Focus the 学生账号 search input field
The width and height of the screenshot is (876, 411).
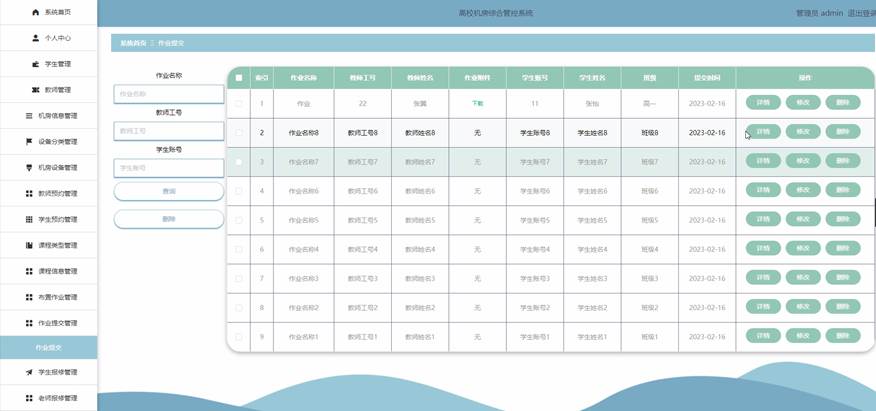point(169,168)
